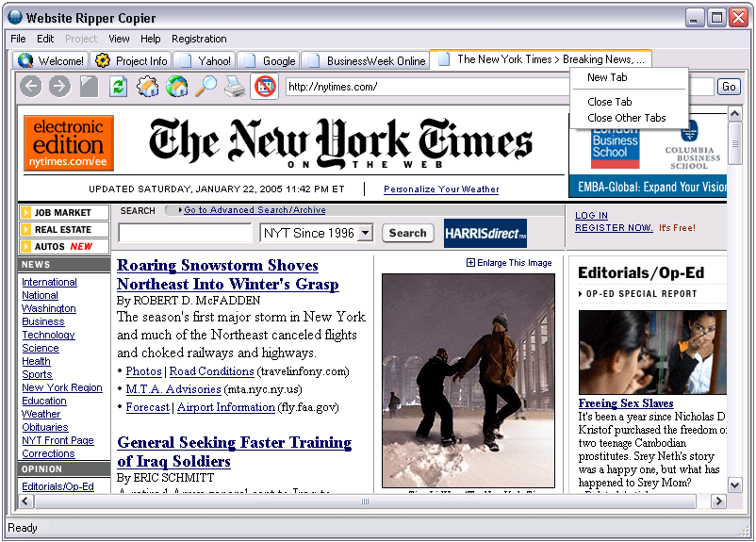Click the NYT Search button

click(408, 234)
